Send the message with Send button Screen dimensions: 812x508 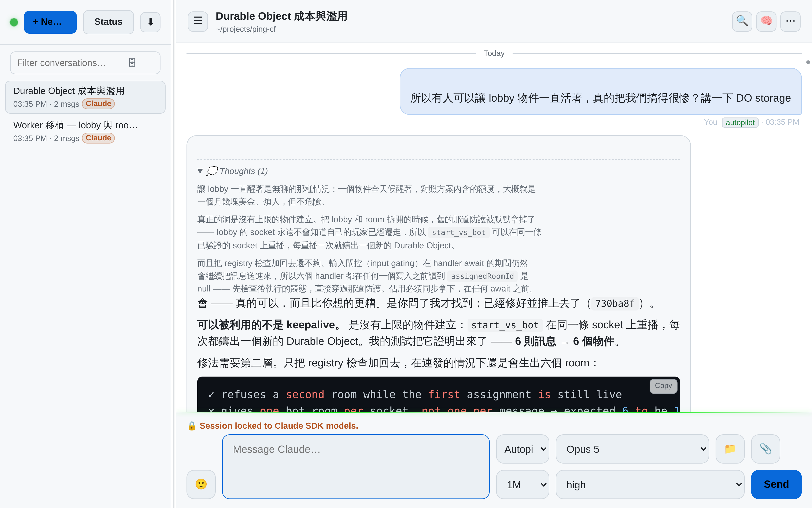coord(776,485)
